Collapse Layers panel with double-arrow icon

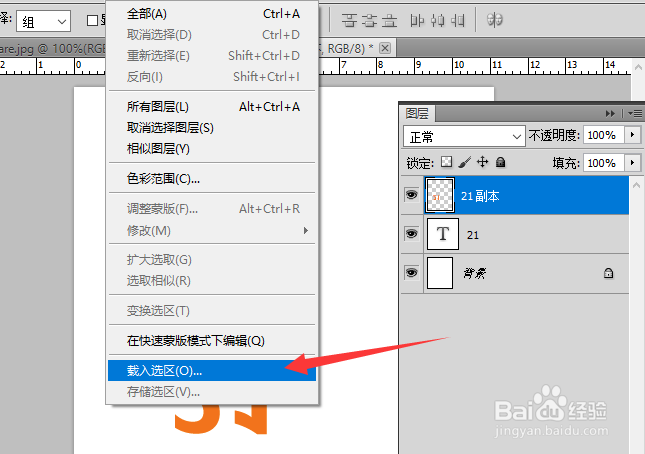tap(610, 113)
